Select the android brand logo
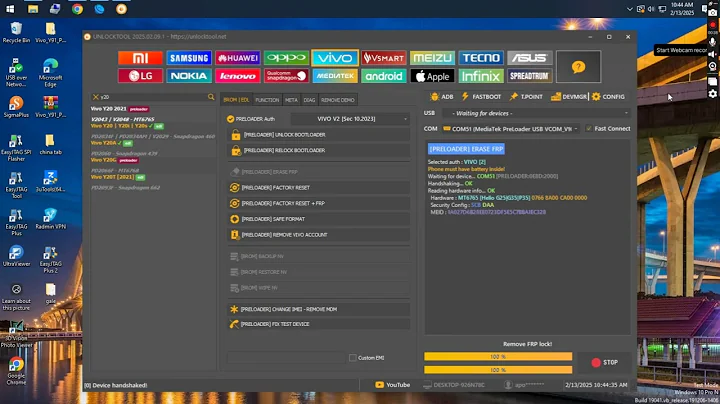720x404 pixels. [x=383, y=76]
